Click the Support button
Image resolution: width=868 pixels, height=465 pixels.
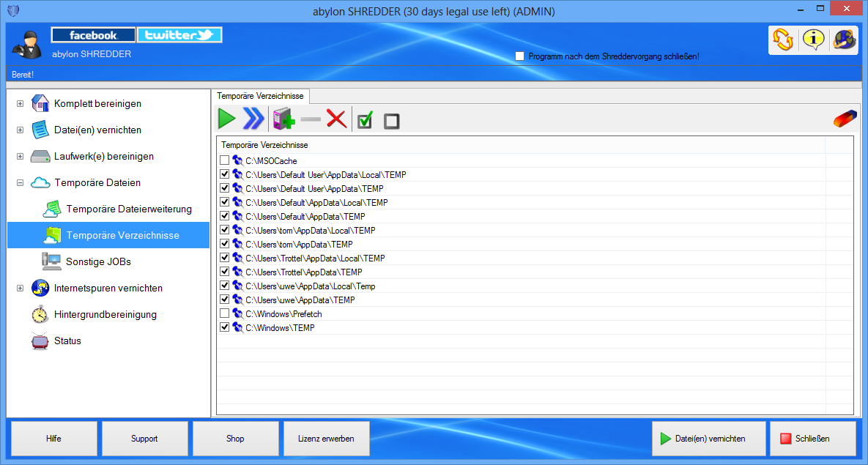pyautogui.click(x=144, y=439)
